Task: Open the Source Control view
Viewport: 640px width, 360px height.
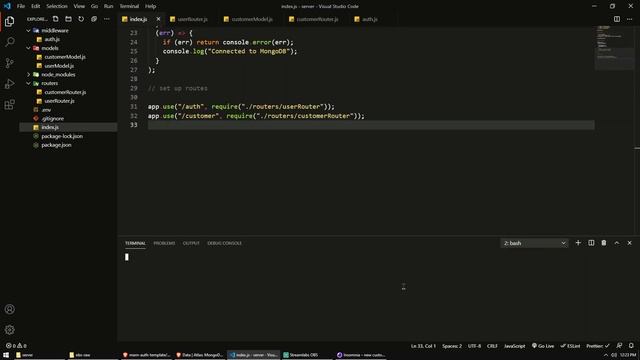Action: (x=9, y=63)
